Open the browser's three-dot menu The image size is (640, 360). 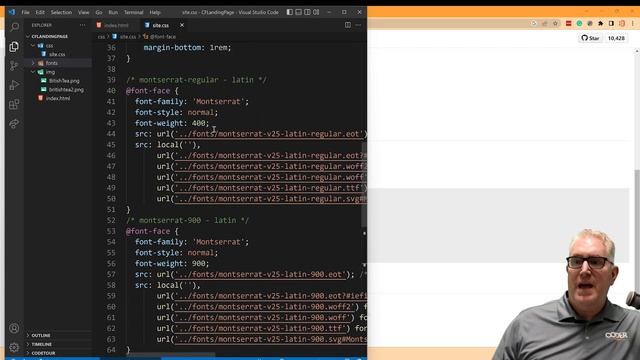[633, 24]
